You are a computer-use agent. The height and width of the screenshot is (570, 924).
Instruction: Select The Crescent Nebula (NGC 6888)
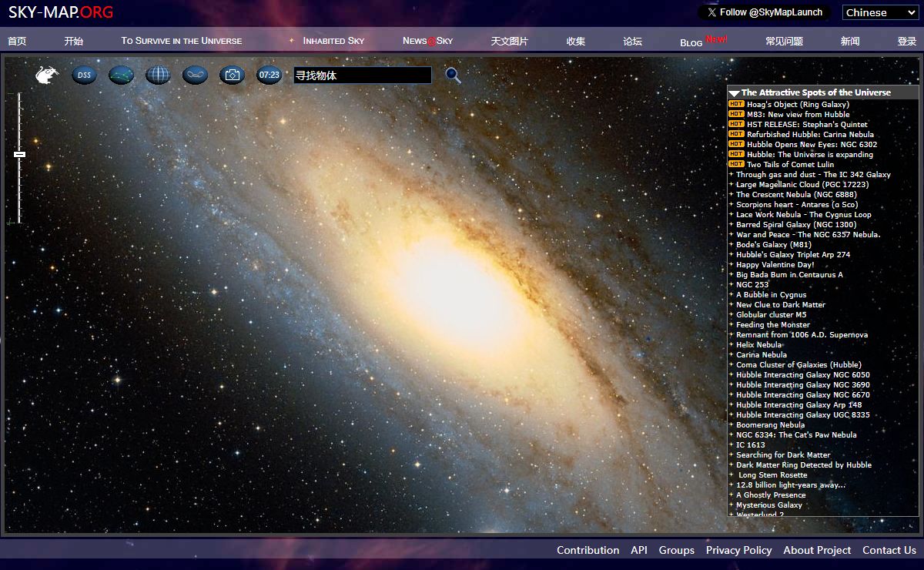point(796,194)
